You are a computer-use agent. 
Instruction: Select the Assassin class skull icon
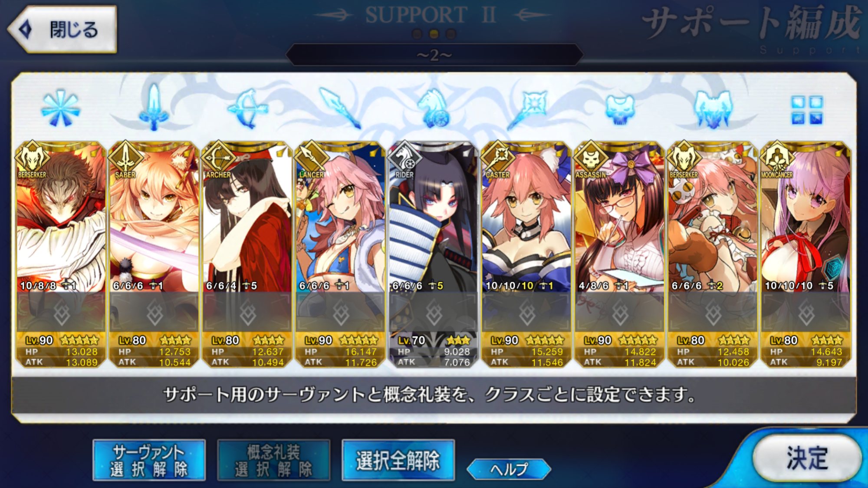click(x=619, y=109)
